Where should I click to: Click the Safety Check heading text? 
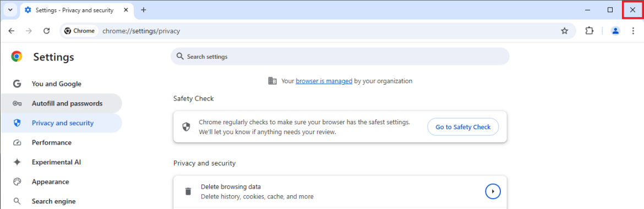[193, 98]
